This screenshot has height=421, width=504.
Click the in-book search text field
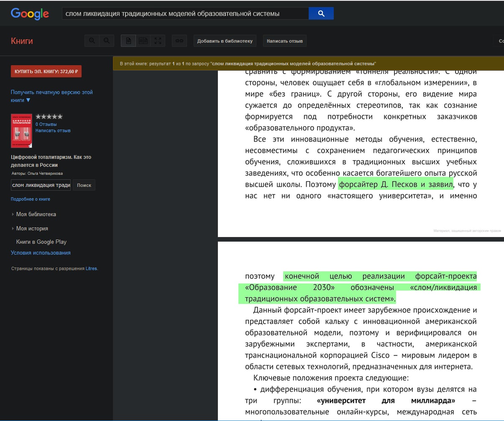(41, 185)
